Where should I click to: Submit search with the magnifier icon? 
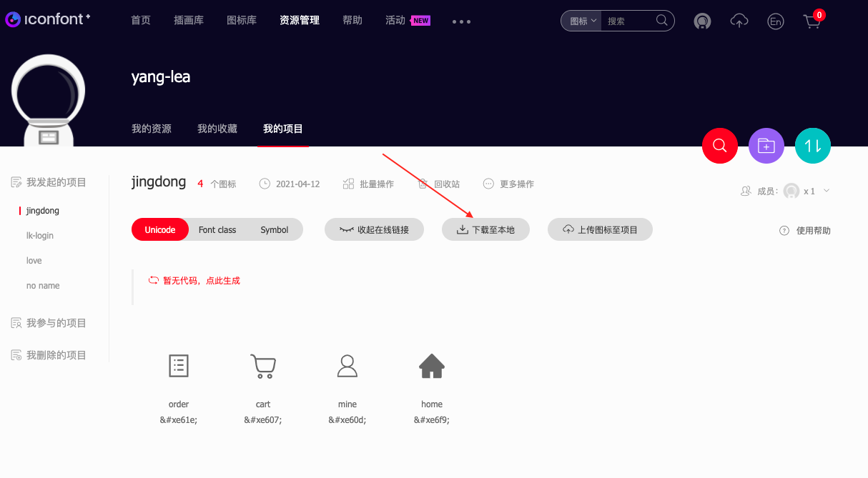662,20
